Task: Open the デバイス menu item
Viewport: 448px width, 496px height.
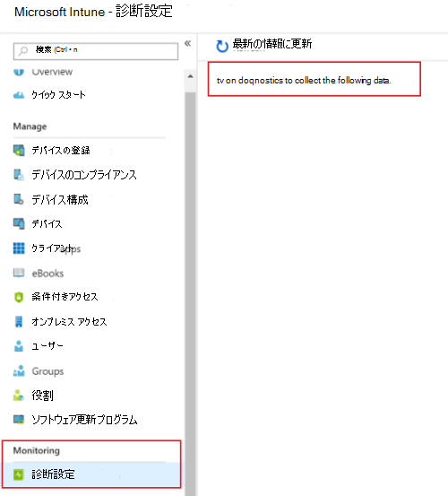Action: click(47, 223)
